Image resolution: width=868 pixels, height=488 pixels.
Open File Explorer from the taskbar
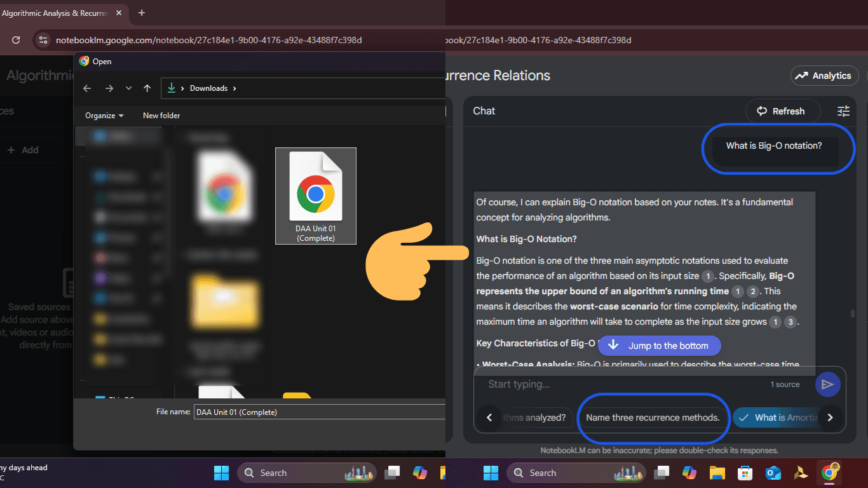[717, 473]
